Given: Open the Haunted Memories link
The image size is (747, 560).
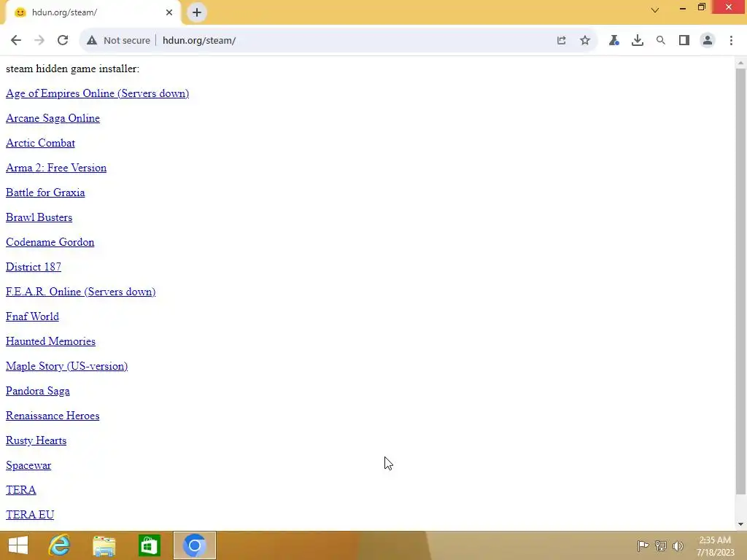Looking at the screenshot, I should pos(50,341).
